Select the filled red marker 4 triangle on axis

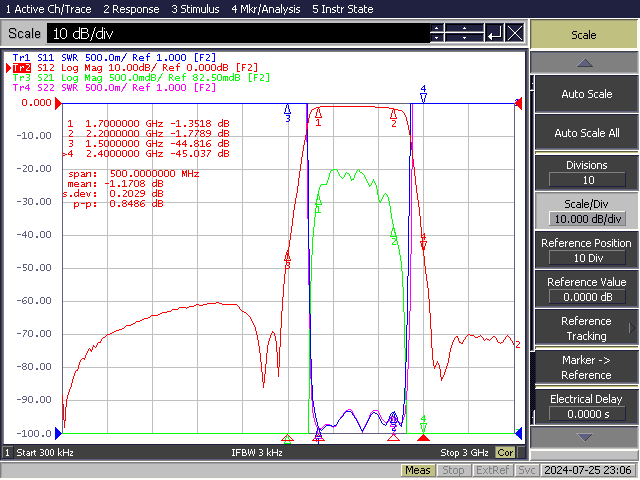(x=423, y=438)
